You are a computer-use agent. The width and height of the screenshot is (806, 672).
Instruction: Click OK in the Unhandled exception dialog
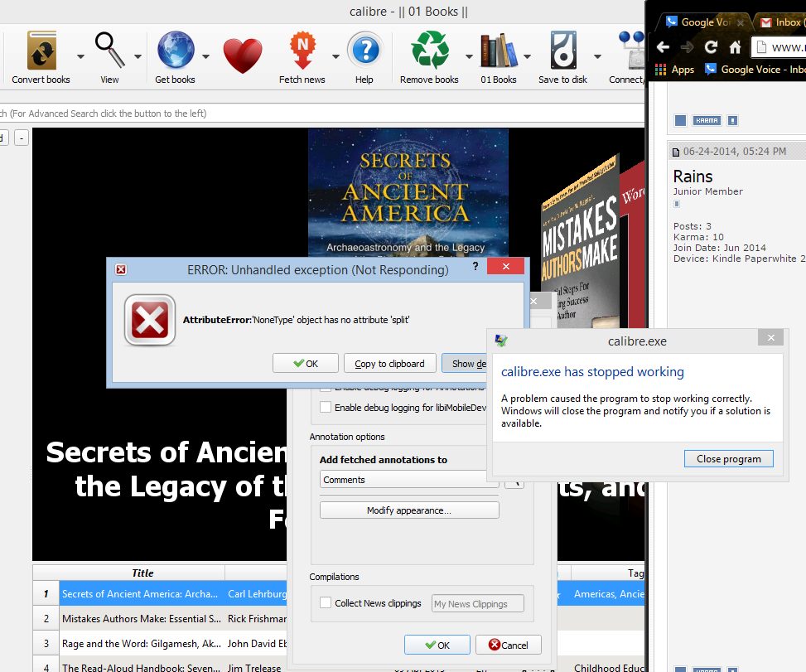click(x=306, y=363)
